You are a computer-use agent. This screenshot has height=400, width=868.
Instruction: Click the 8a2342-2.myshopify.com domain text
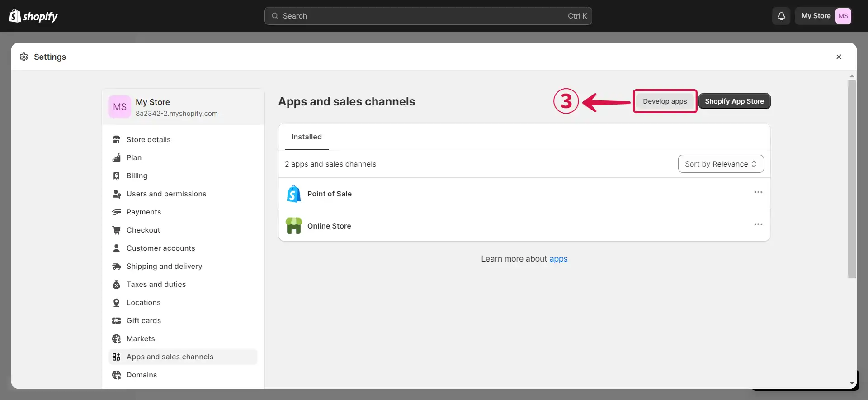click(177, 114)
